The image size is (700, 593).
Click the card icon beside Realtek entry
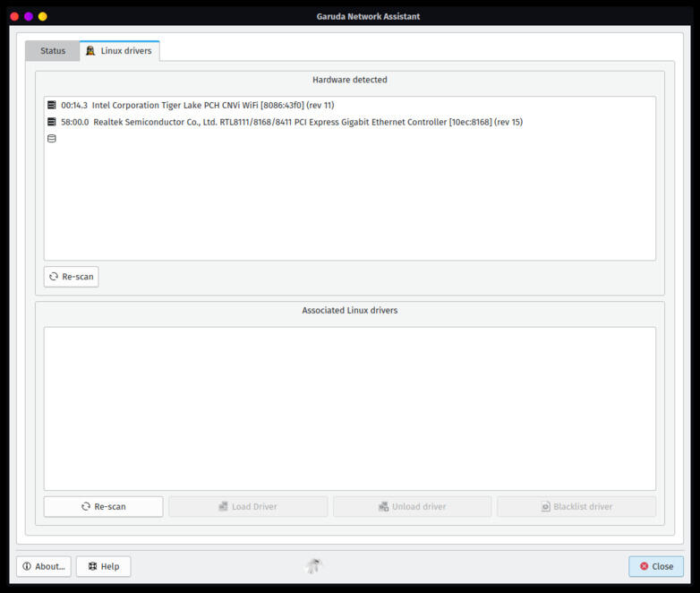(52, 122)
